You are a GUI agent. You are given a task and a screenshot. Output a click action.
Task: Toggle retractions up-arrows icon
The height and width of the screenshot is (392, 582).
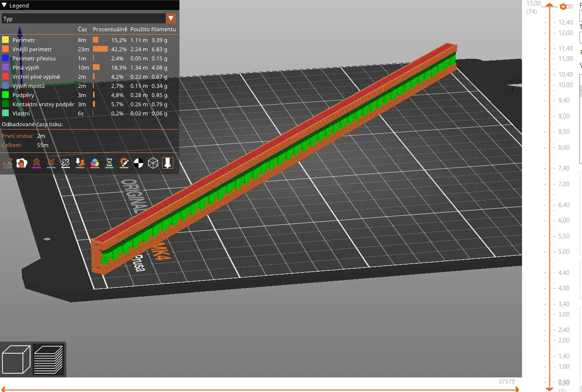[x=36, y=163]
